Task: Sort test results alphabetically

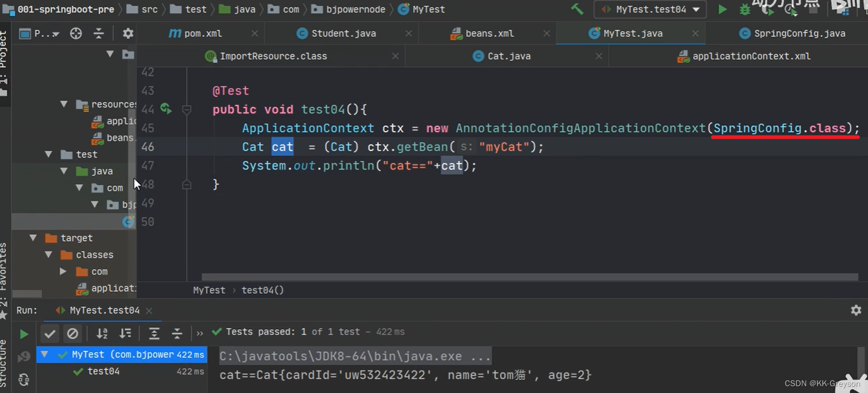Action: pos(102,333)
